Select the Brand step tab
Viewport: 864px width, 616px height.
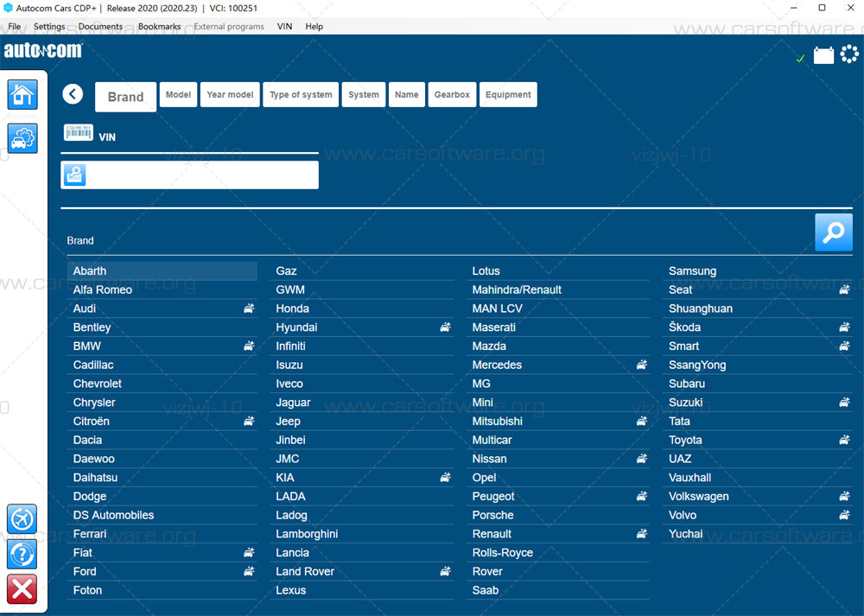coord(125,97)
